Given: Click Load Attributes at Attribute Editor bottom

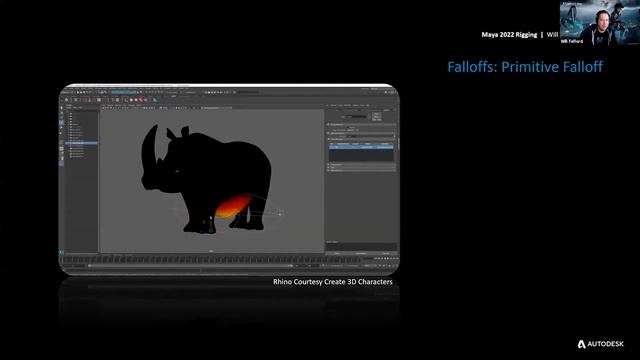Looking at the screenshot, I should [x=361, y=253].
